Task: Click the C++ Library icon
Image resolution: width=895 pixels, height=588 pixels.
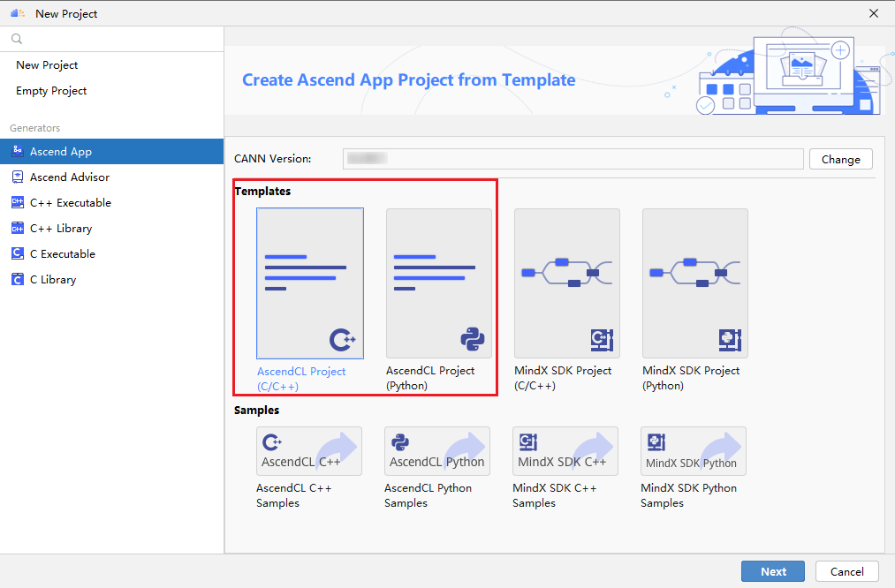Action: pyautogui.click(x=18, y=228)
